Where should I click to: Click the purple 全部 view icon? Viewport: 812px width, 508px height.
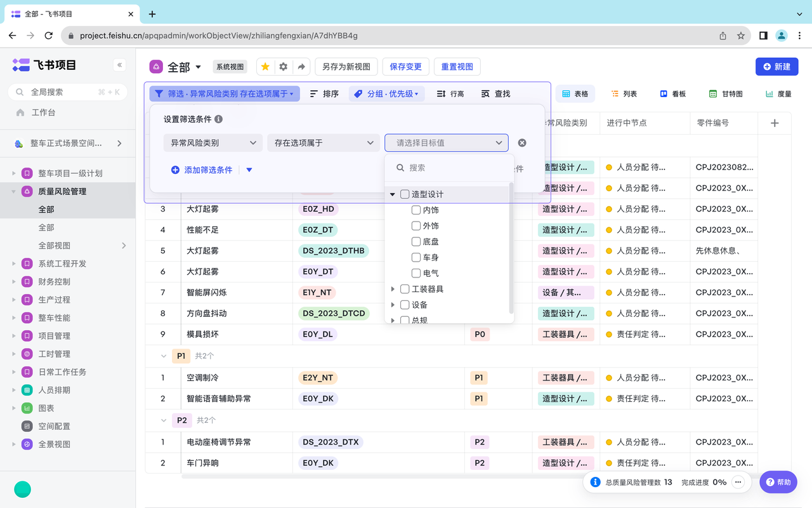point(156,67)
